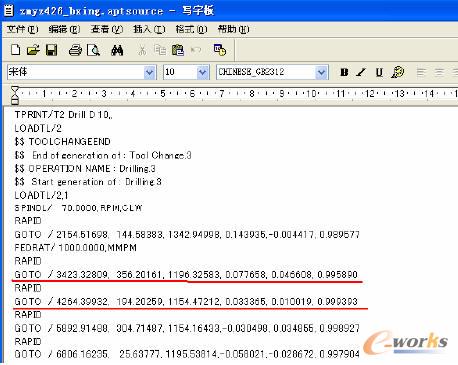Toggle Underline formatting

pyautogui.click(x=379, y=72)
